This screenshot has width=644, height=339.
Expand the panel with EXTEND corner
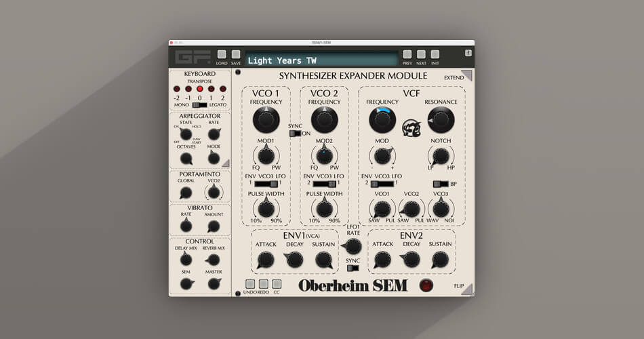[467, 76]
